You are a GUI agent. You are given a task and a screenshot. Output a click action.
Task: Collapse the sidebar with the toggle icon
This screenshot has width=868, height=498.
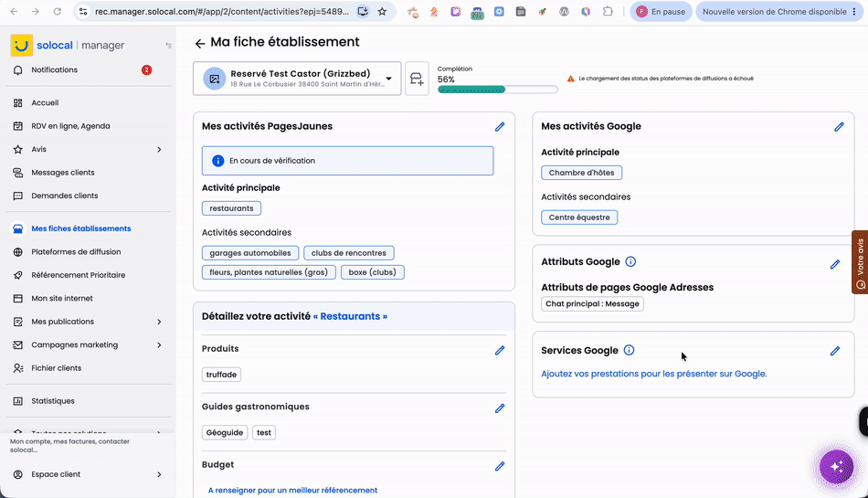pyautogui.click(x=168, y=46)
